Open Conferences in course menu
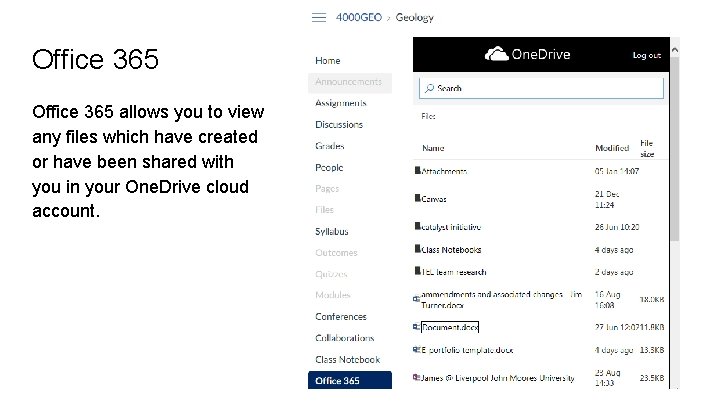Screen dimensions: 720x405 [x=341, y=317]
